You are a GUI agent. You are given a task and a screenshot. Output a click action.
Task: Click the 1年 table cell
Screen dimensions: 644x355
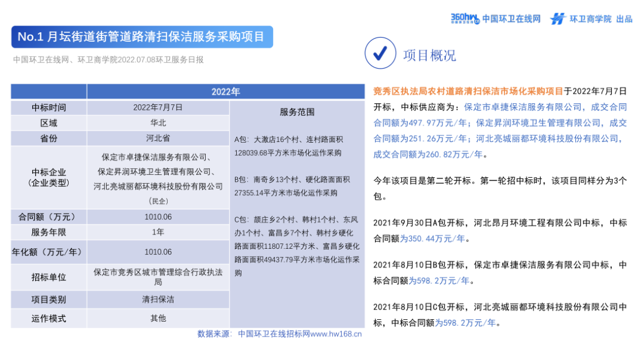click(x=158, y=233)
